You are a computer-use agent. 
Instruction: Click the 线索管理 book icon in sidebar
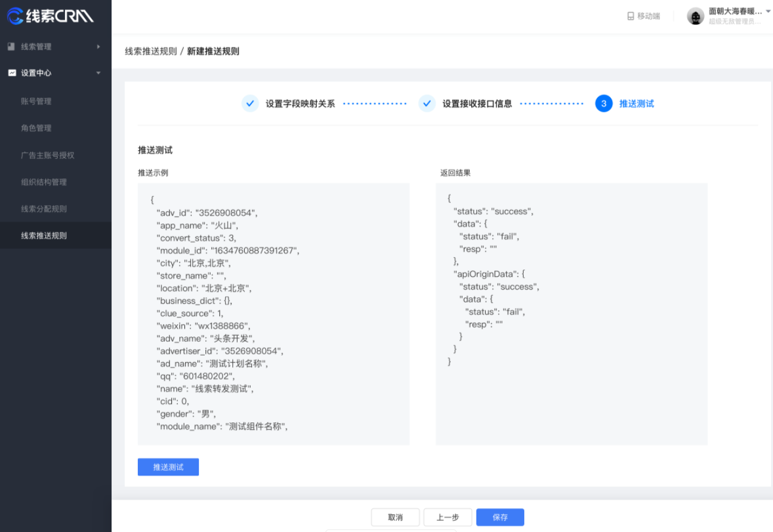tap(10, 46)
